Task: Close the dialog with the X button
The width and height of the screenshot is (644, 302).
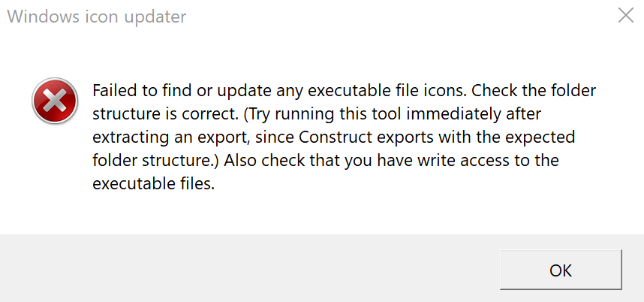Action: (625, 16)
